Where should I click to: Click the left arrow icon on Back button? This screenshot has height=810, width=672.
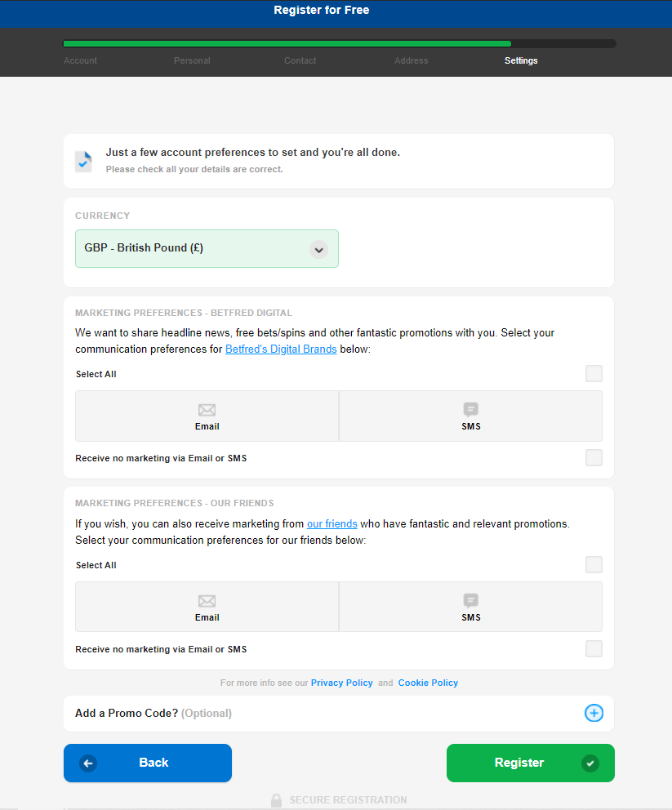click(88, 763)
